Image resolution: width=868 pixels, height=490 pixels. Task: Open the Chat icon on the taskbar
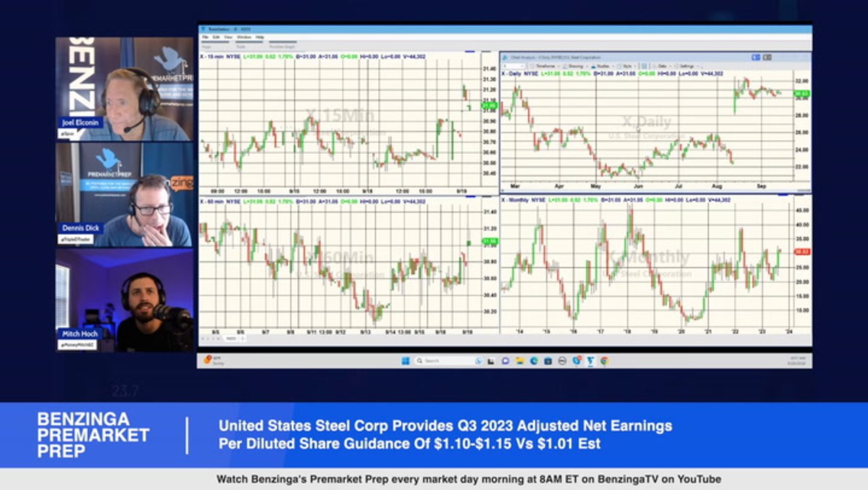pos(505,361)
